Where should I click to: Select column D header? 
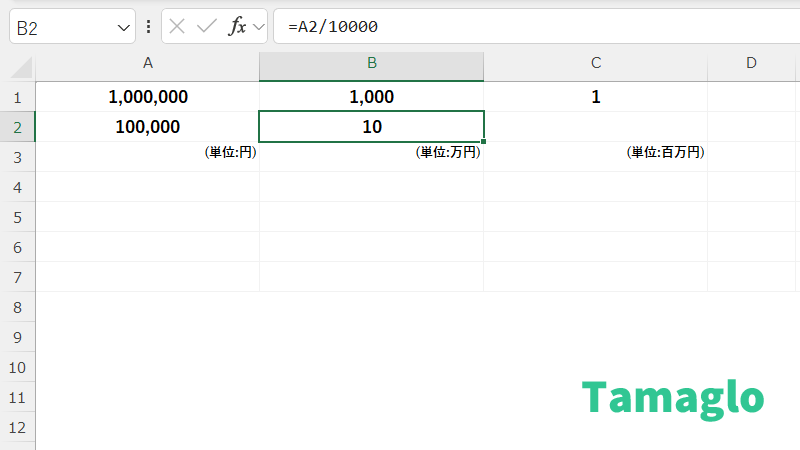coord(751,63)
